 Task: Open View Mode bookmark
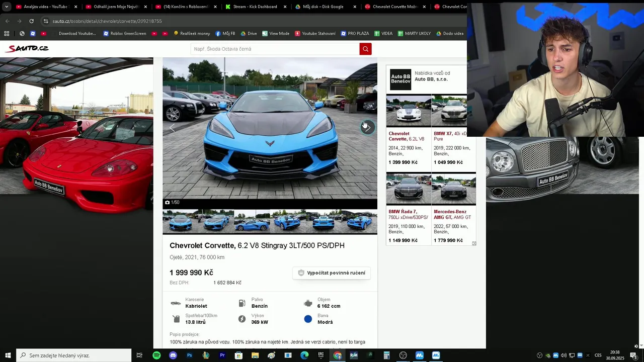click(276, 34)
